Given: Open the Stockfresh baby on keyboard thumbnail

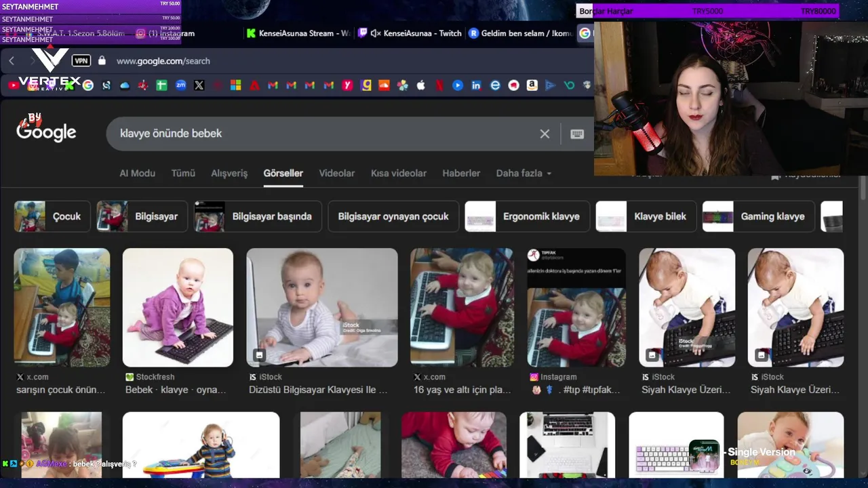Looking at the screenshot, I should click(x=178, y=308).
